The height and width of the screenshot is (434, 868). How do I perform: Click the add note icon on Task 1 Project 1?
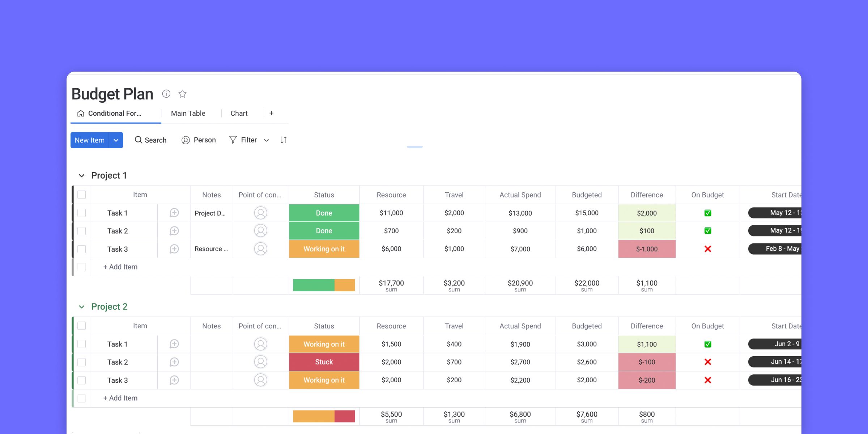[174, 213]
